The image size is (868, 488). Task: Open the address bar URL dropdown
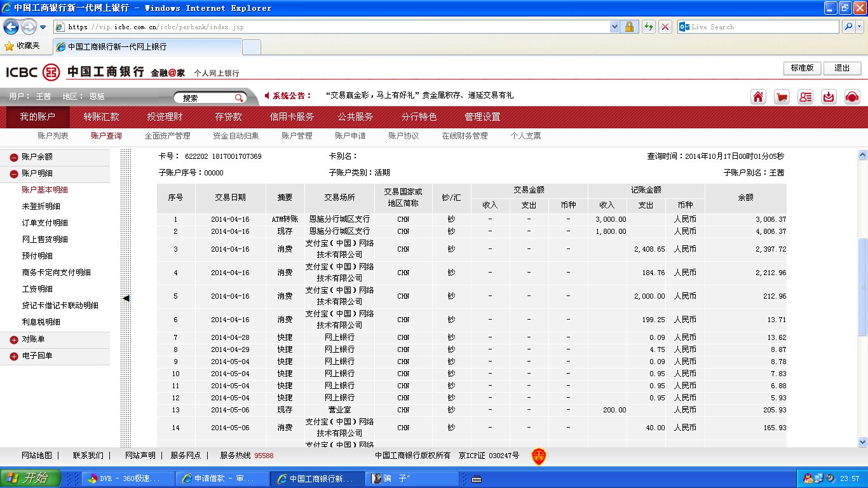(614, 27)
